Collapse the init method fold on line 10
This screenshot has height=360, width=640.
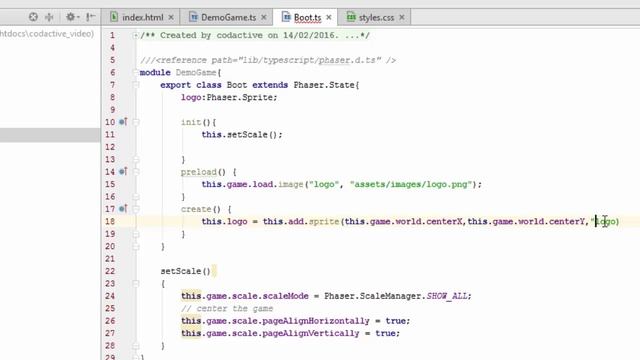pos(136,122)
